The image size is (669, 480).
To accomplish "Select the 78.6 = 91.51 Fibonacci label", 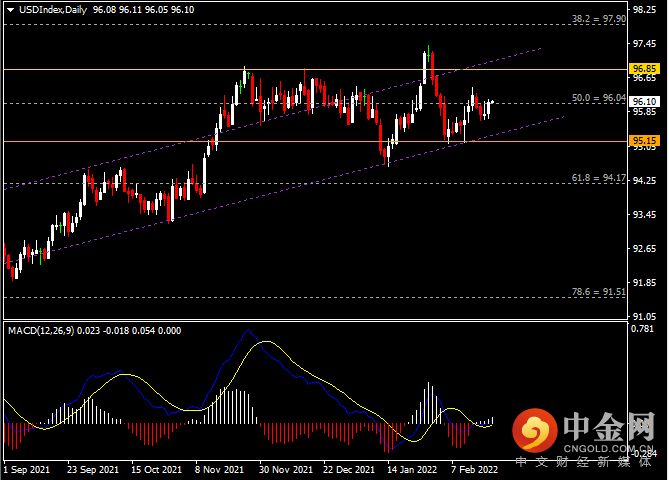I will (x=599, y=292).
